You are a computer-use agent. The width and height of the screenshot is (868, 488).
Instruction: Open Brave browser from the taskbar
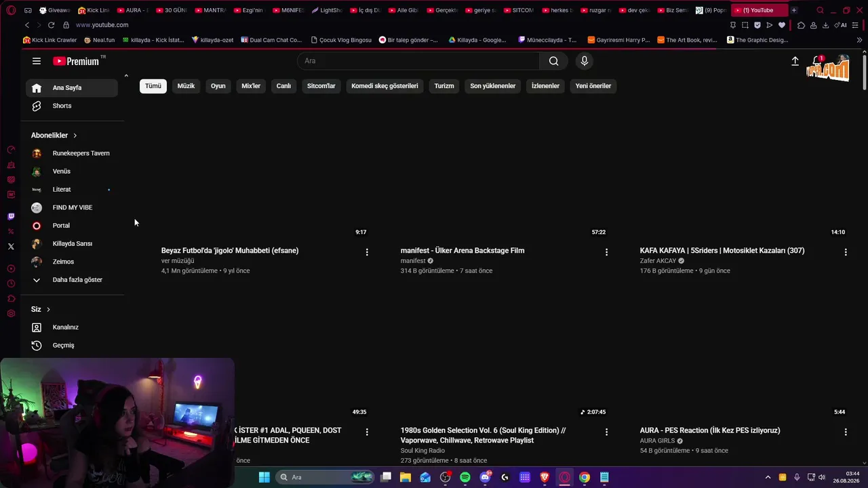[x=545, y=477]
